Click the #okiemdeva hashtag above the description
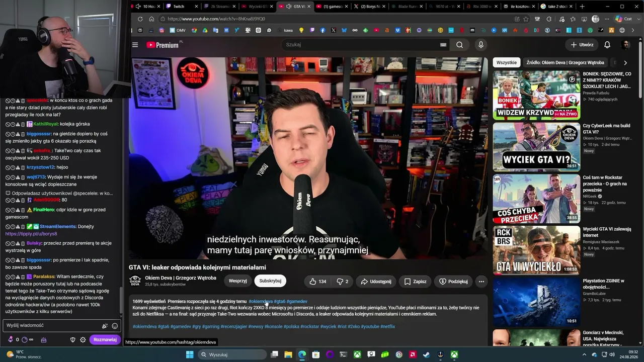The image size is (644, 362). tap(261, 302)
